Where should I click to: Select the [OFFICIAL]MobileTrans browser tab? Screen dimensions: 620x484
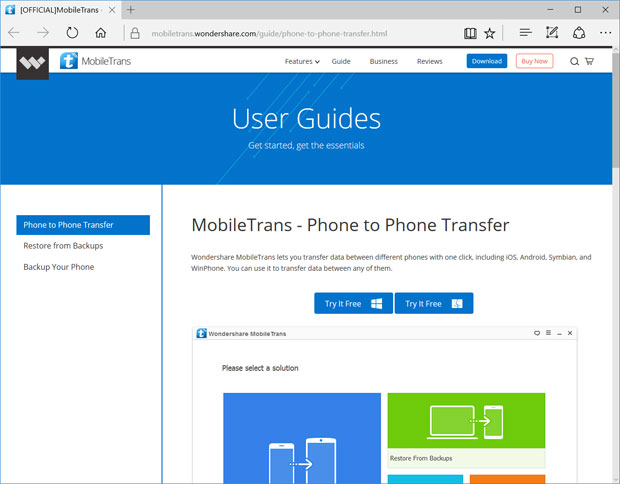(x=60, y=10)
